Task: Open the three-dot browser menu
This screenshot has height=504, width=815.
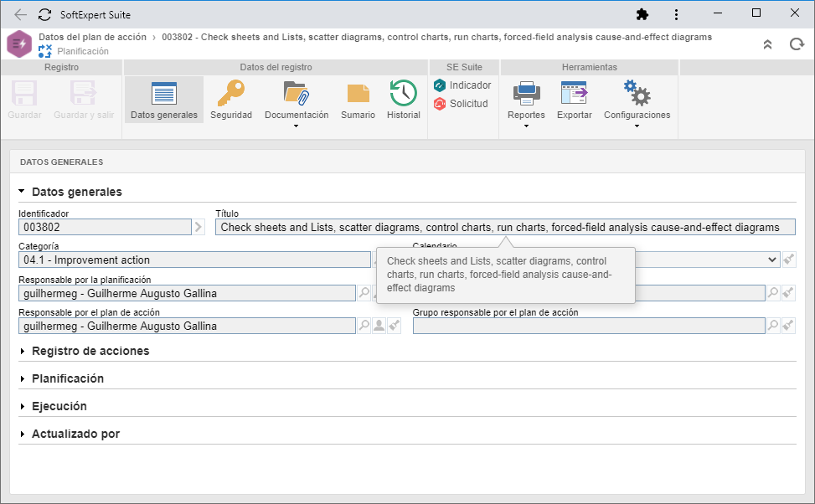Action: pos(676,14)
